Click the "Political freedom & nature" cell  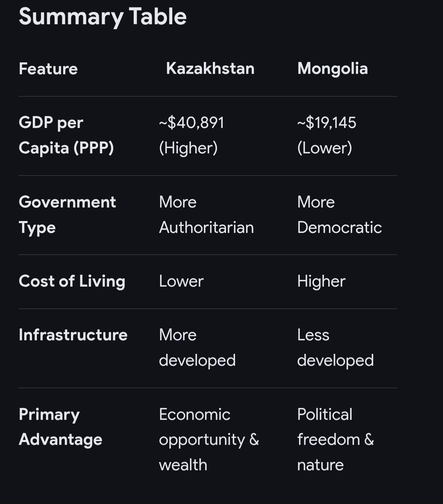(335, 440)
